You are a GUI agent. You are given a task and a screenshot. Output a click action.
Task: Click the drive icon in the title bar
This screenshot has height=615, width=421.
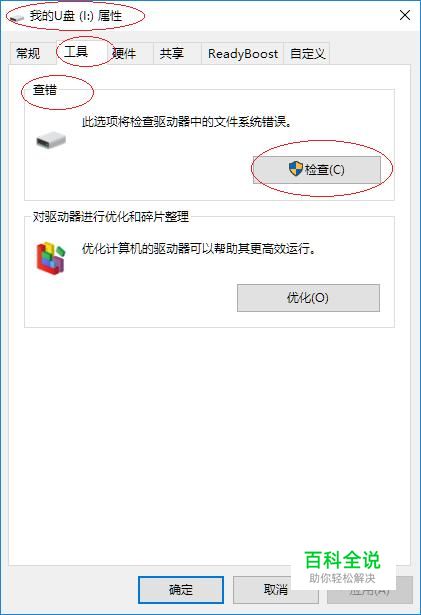pos(17,18)
